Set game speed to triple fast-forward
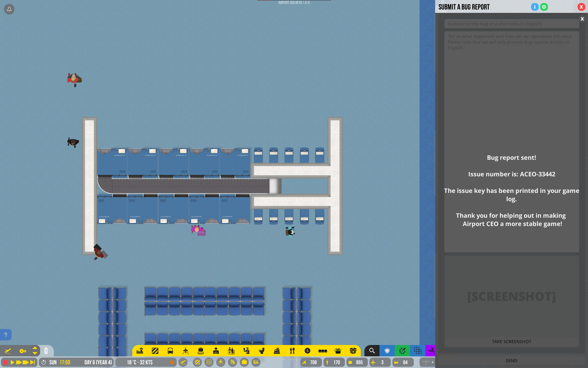 coord(26,362)
